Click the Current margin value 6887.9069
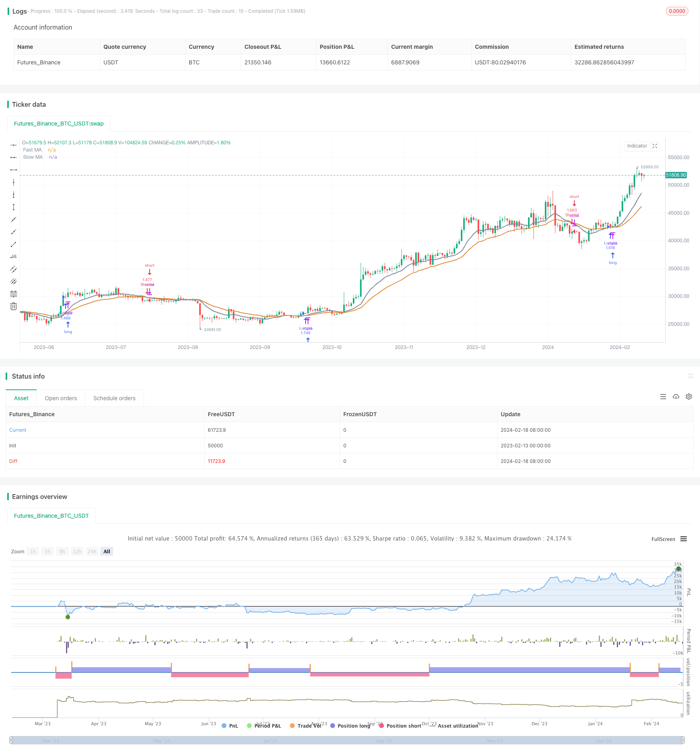Screen dimensions: 700x756 (405, 62)
